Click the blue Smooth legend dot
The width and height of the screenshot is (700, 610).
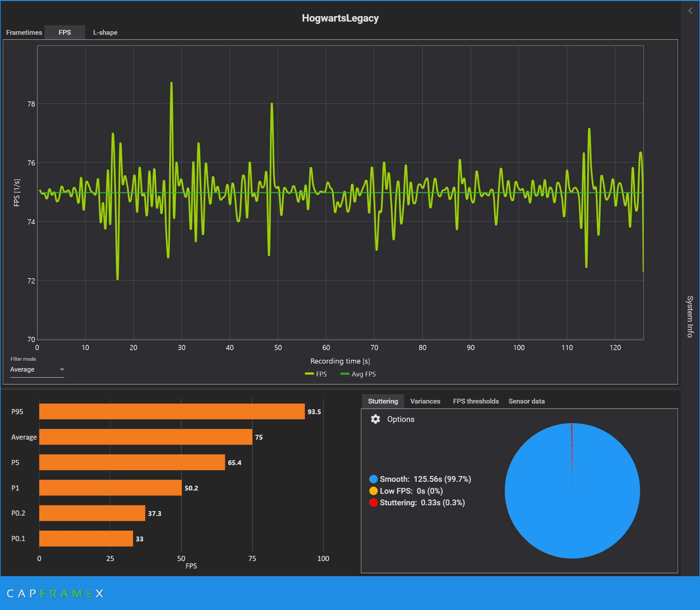[373, 479]
